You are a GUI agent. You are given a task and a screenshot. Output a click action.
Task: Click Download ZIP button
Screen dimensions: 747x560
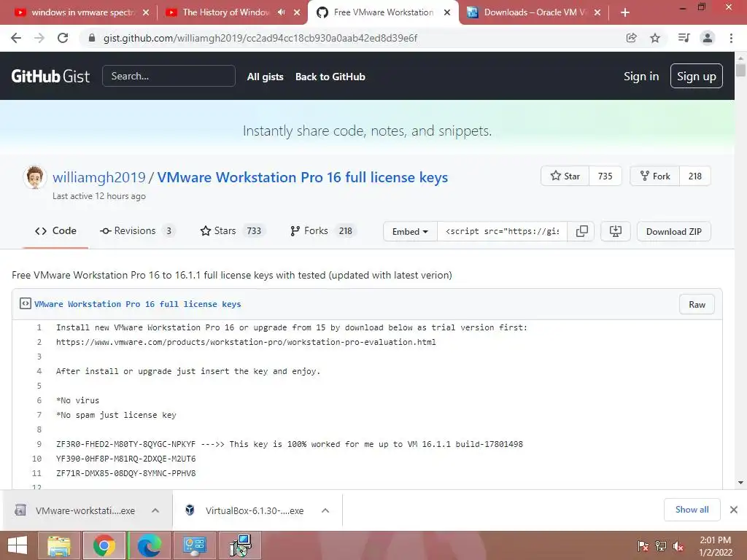click(673, 231)
